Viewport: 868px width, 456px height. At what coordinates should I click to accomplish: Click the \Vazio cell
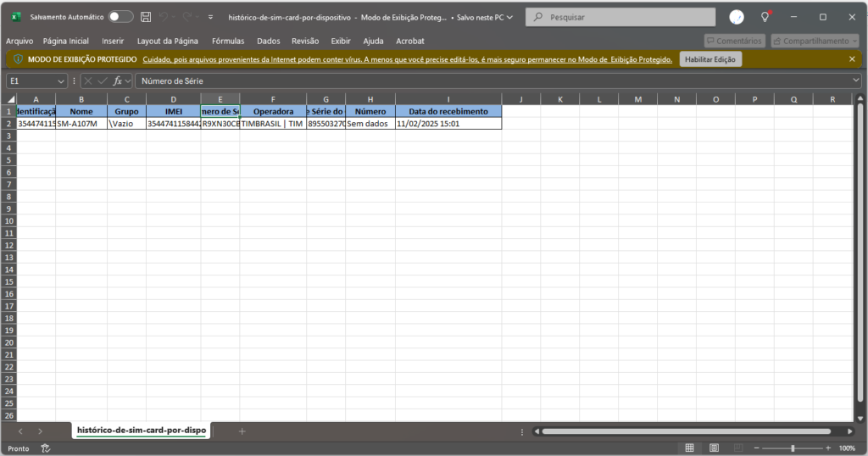(x=127, y=124)
